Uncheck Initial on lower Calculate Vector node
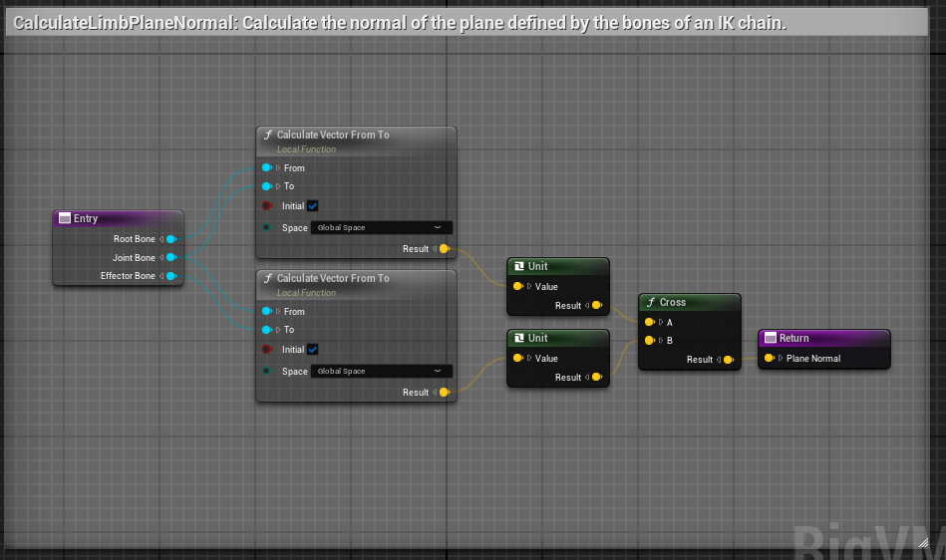Image resolution: width=946 pixels, height=560 pixels. point(313,349)
